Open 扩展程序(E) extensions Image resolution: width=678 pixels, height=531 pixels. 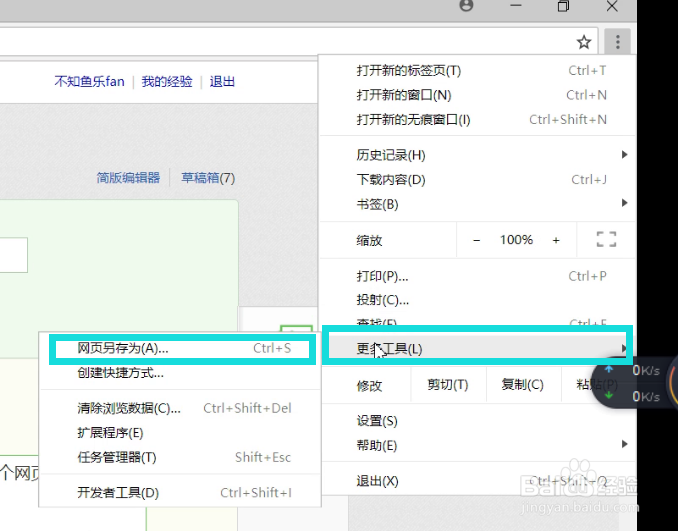pos(180,433)
